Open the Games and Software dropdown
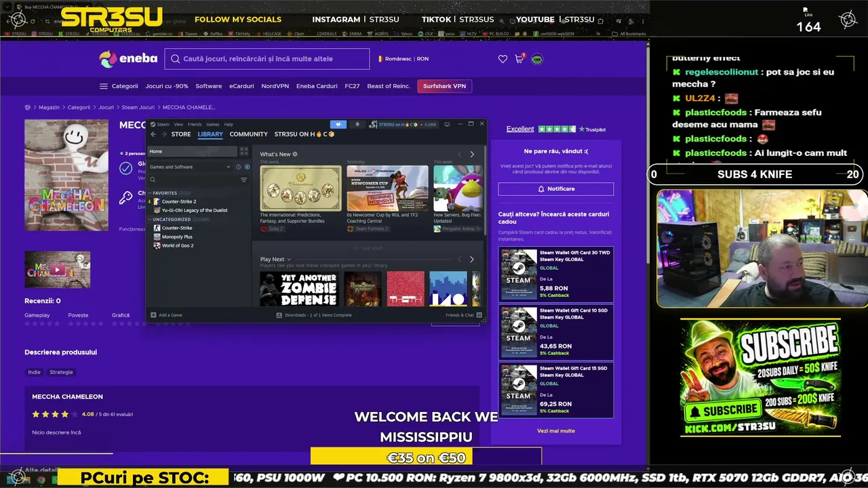This screenshot has height=488, width=868. point(191,167)
